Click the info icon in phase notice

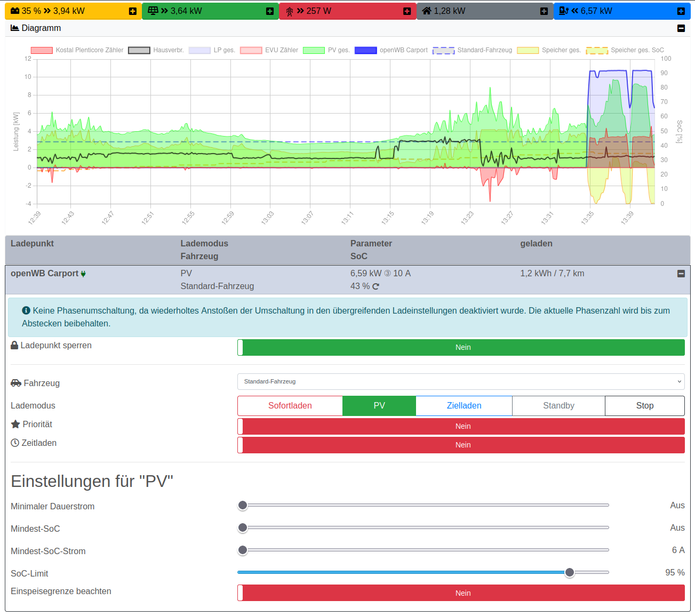point(26,310)
